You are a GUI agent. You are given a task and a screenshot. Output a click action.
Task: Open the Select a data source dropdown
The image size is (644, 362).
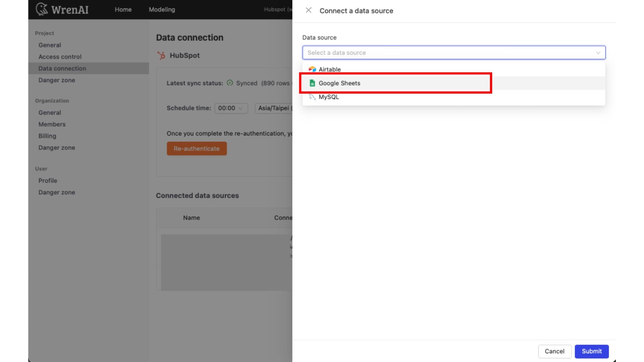point(454,53)
